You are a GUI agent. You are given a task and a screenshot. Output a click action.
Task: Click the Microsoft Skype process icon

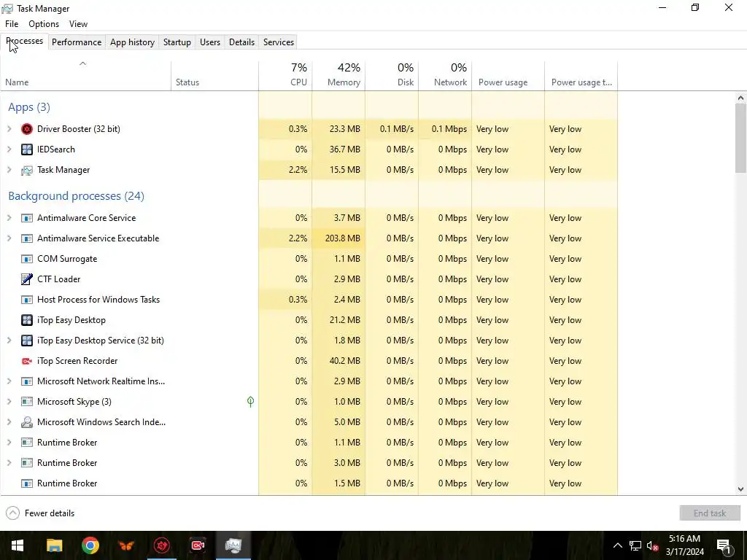tap(27, 402)
